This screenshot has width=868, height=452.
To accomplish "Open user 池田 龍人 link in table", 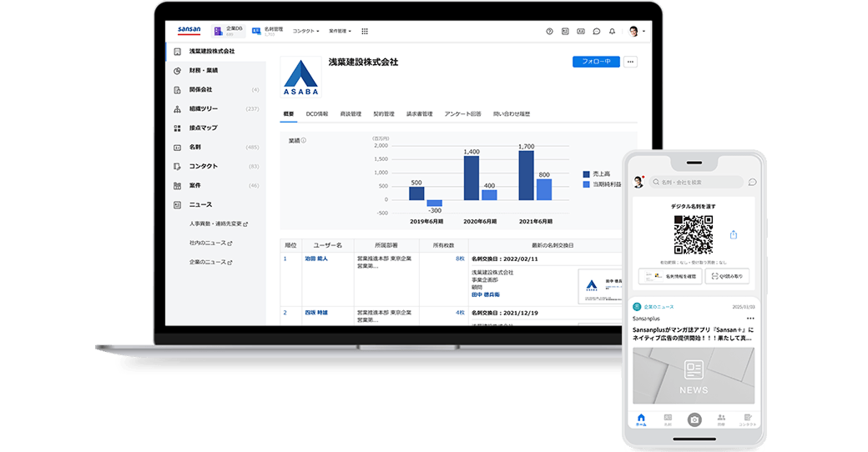I will [316, 259].
